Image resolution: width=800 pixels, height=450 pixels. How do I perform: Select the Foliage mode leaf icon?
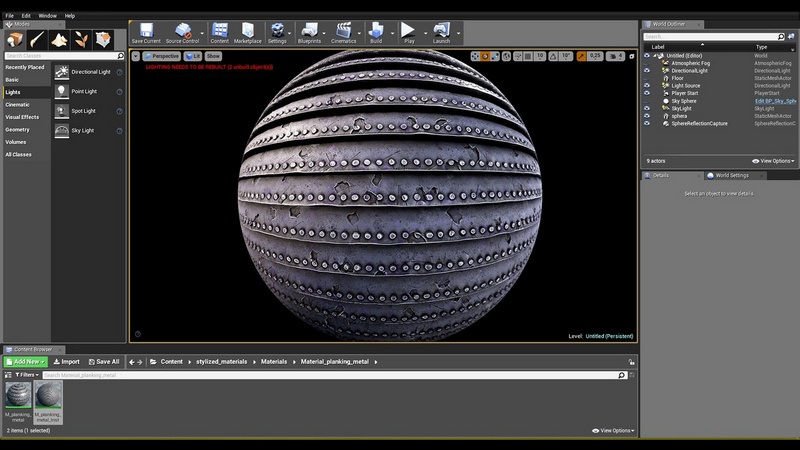pos(79,39)
